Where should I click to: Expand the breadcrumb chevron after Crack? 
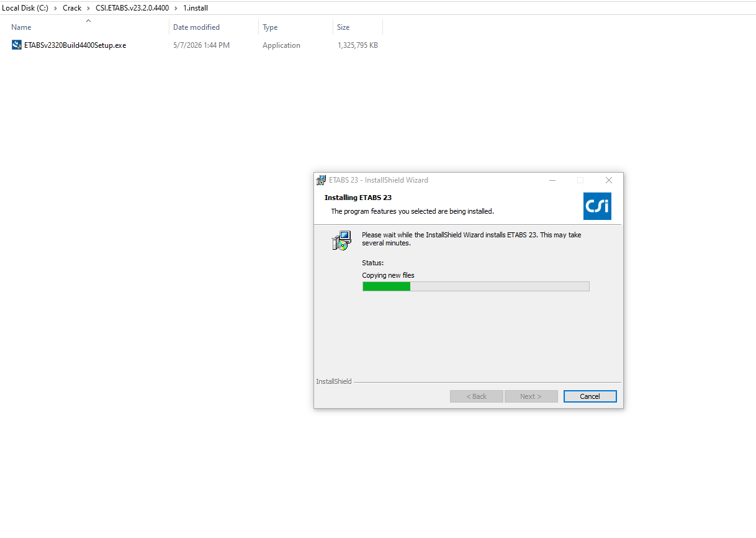(x=89, y=8)
